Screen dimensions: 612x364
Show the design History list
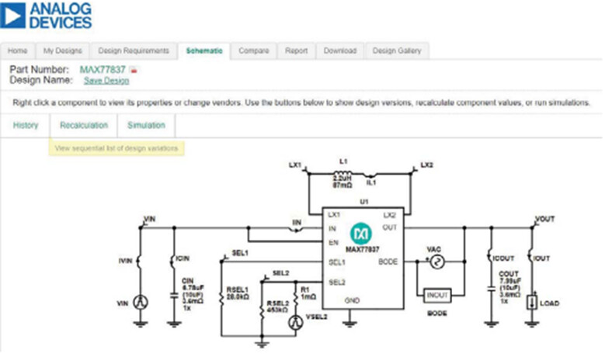coord(26,125)
